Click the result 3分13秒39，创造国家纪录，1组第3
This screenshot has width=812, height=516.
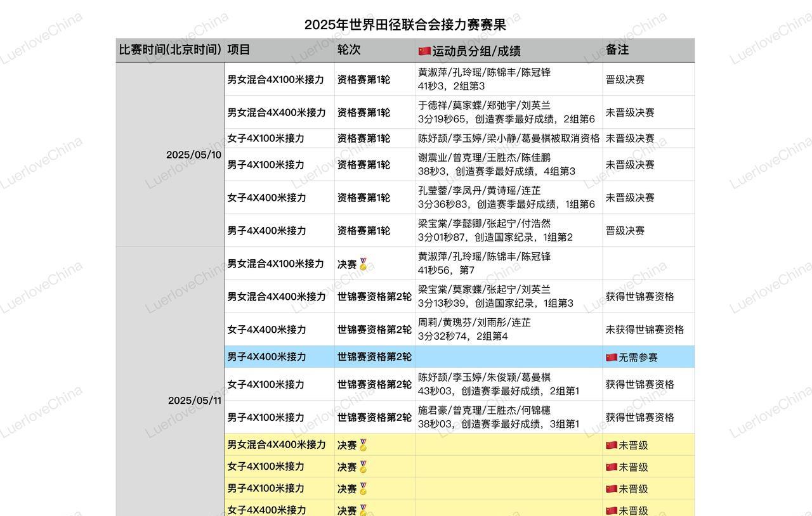tap(495, 302)
